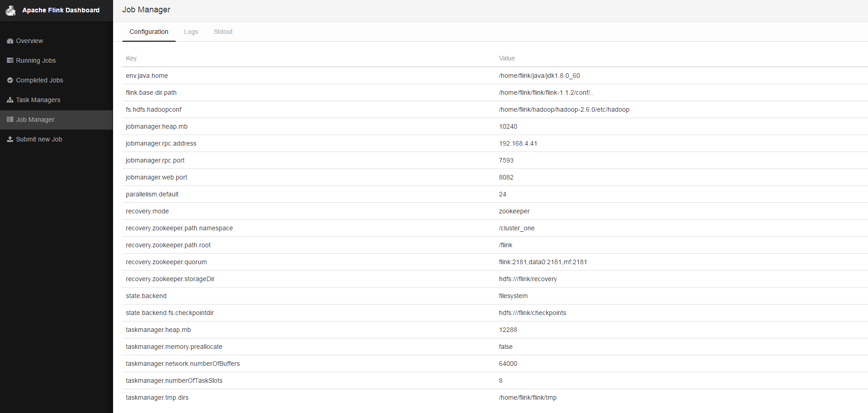This screenshot has width=868, height=413.
Task: Select the value 10240
Action: (x=508, y=126)
